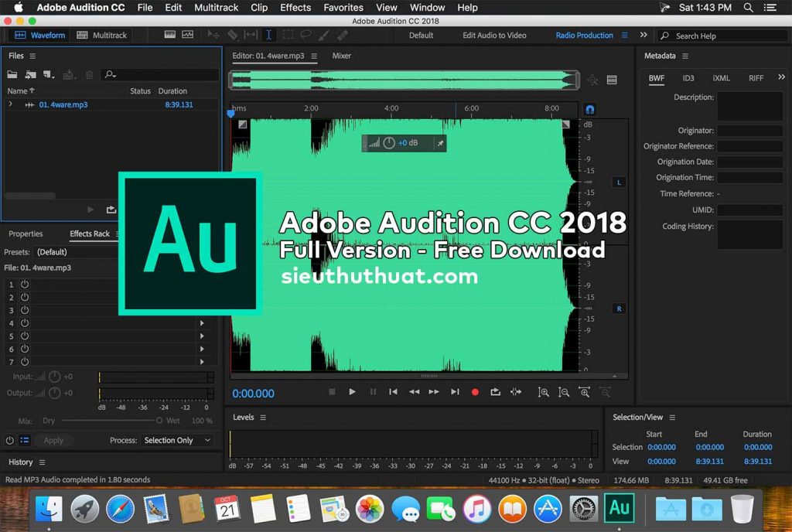The height and width of the screenshot is (532, 792).
Task: Sort files by Name column
Action: [x=21, y=90]
